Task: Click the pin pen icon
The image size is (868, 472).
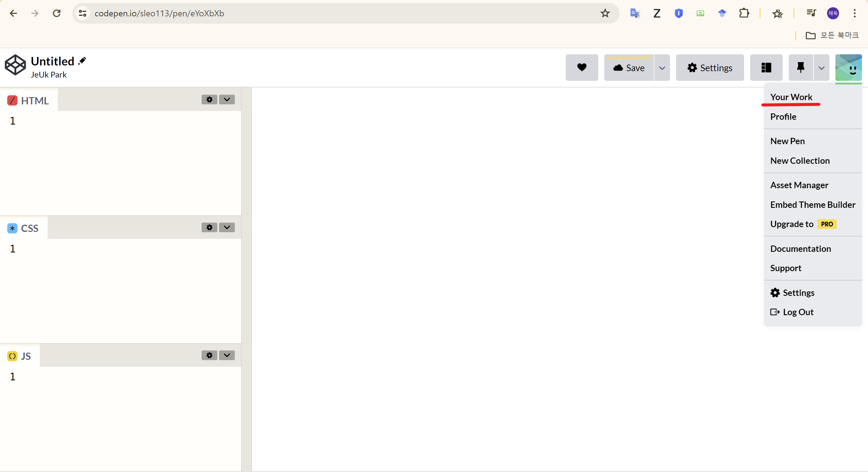Action: [800, 68]
